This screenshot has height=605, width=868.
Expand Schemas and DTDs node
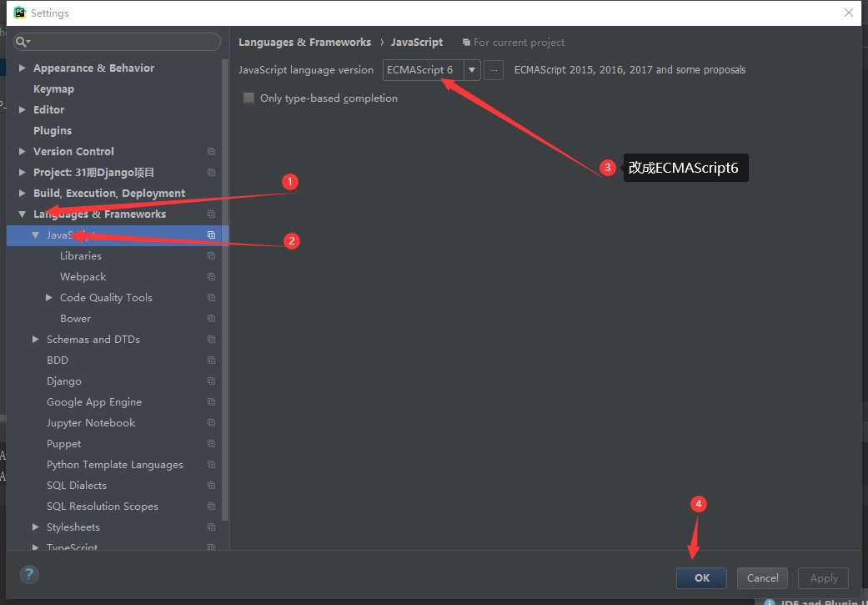point(35,339)
